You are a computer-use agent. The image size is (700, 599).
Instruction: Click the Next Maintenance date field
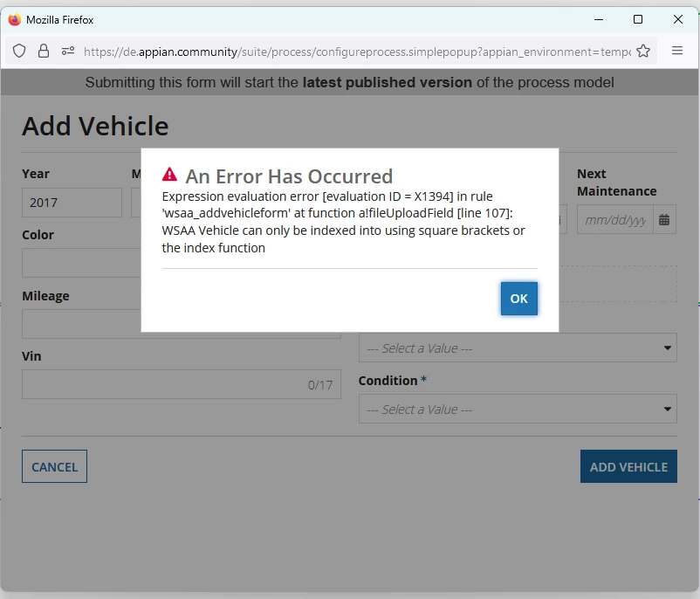click(x=615, y=219)
